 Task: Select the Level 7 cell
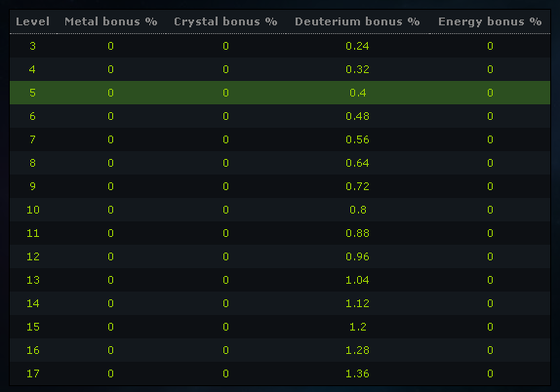32,139
